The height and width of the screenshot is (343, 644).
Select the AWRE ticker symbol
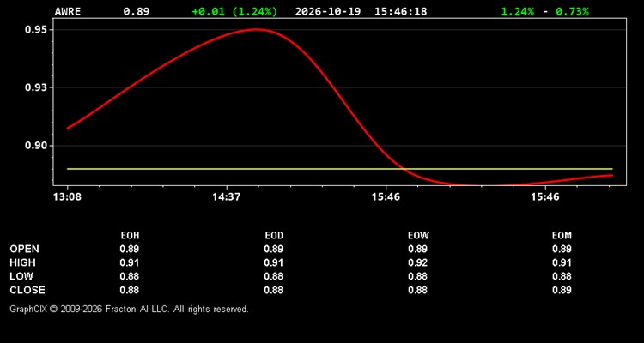(68, 11)
